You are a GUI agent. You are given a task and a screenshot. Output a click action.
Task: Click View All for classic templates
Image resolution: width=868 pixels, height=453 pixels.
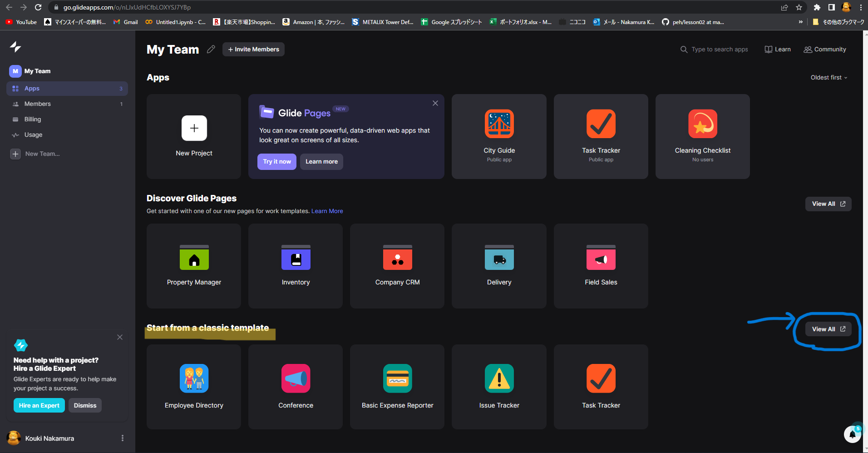829,329
